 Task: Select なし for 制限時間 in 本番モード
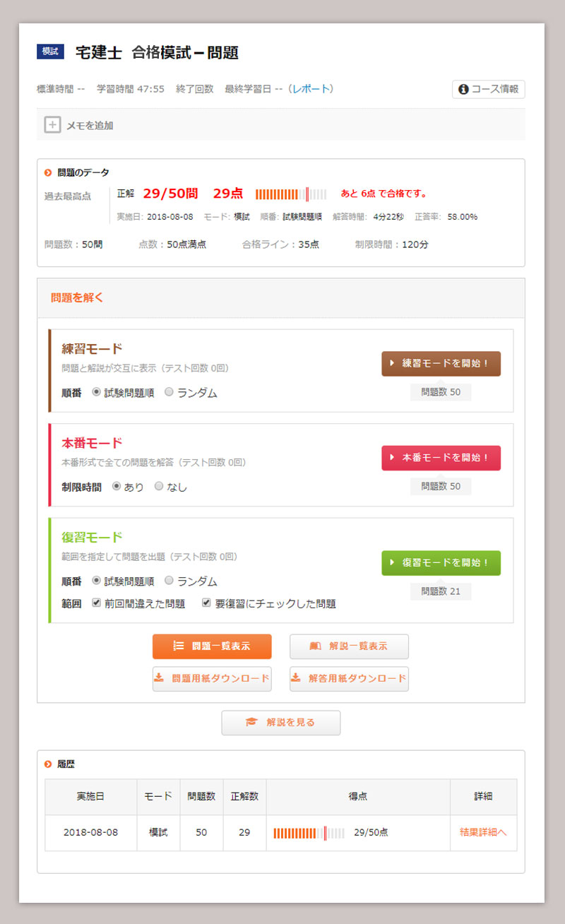point(158,486)
